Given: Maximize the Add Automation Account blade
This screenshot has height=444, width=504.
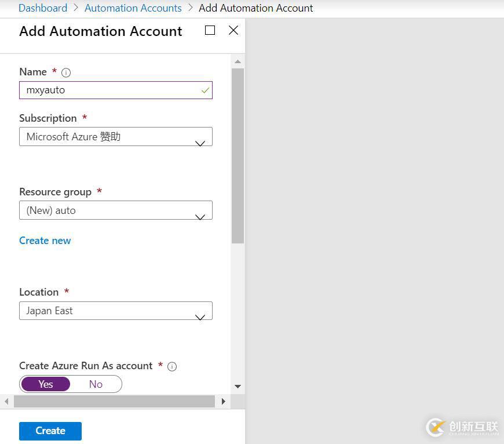Looking at the screenshot, I should 210,31.
